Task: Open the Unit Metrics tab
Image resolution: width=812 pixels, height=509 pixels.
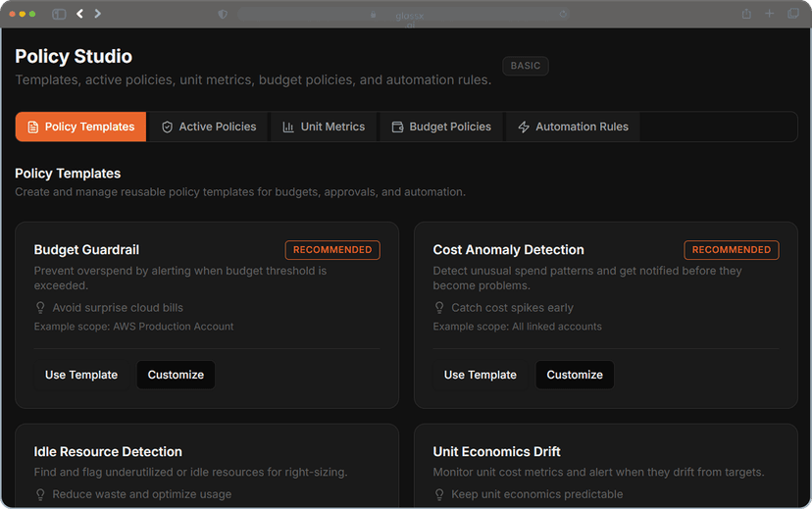Action: 324,127
